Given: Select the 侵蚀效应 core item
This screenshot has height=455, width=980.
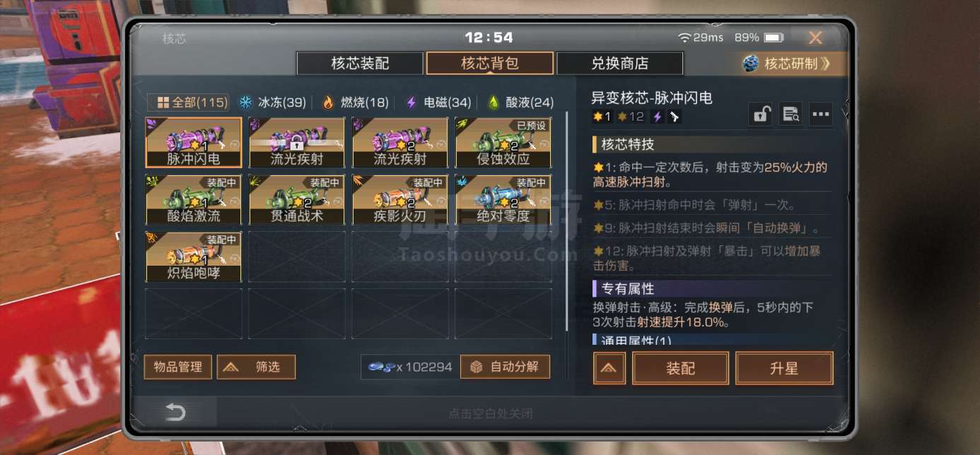Looking at the screenshot, I should (503, 142).
